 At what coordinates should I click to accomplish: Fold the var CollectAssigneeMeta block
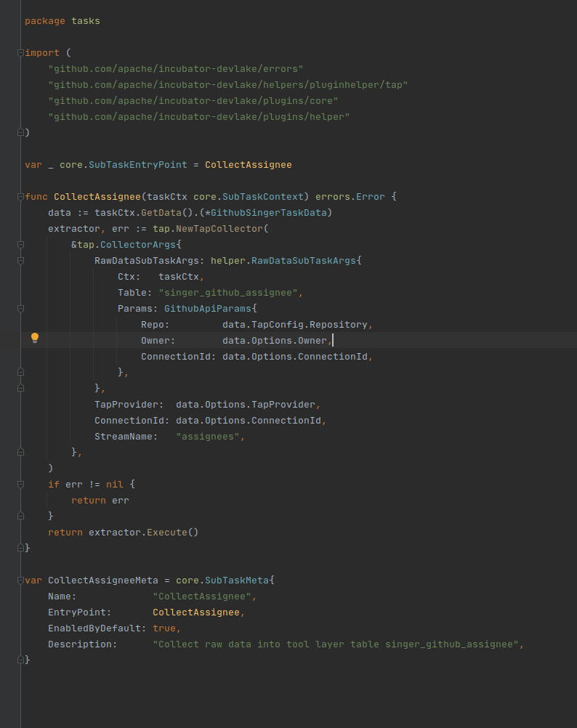coord(20,581)
